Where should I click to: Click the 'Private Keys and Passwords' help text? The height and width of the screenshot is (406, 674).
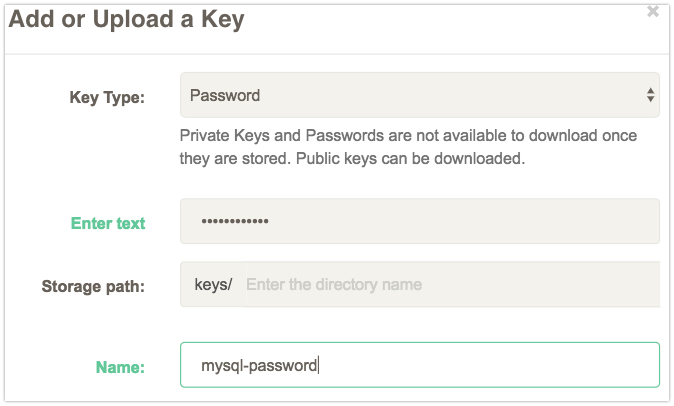coord(282,136)
